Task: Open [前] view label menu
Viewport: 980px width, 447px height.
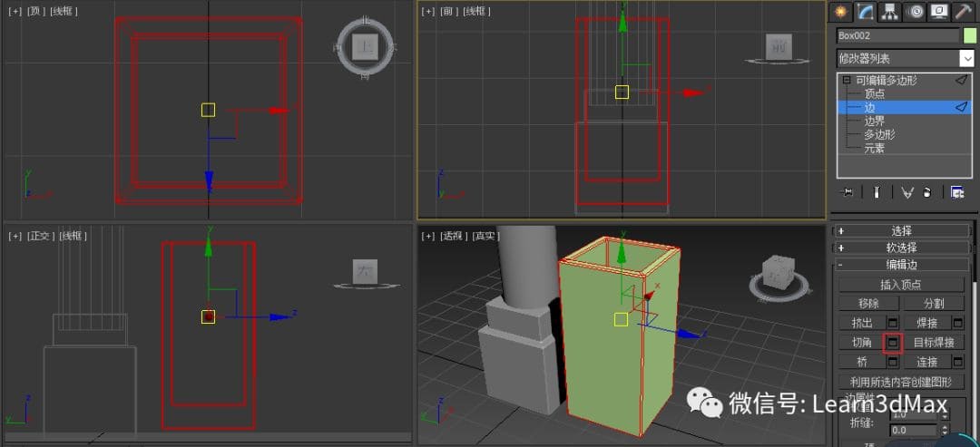Action: (447, 11)
